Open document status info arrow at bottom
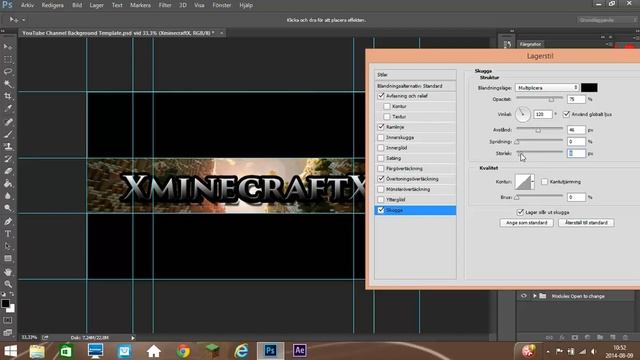This screenshot has height=360, width=640. point(133,338)
